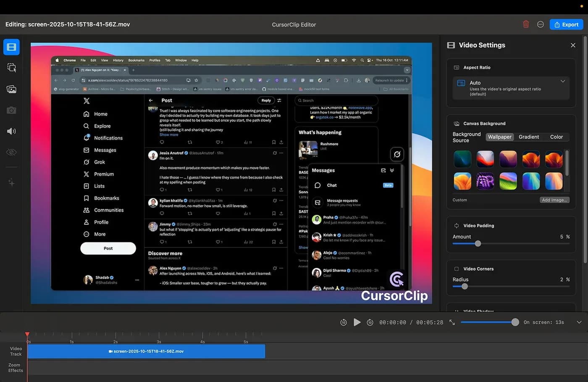The height and width of the screenshot is (382, 588).
Task: Click the video preview canvas
Action: point(231,173)
